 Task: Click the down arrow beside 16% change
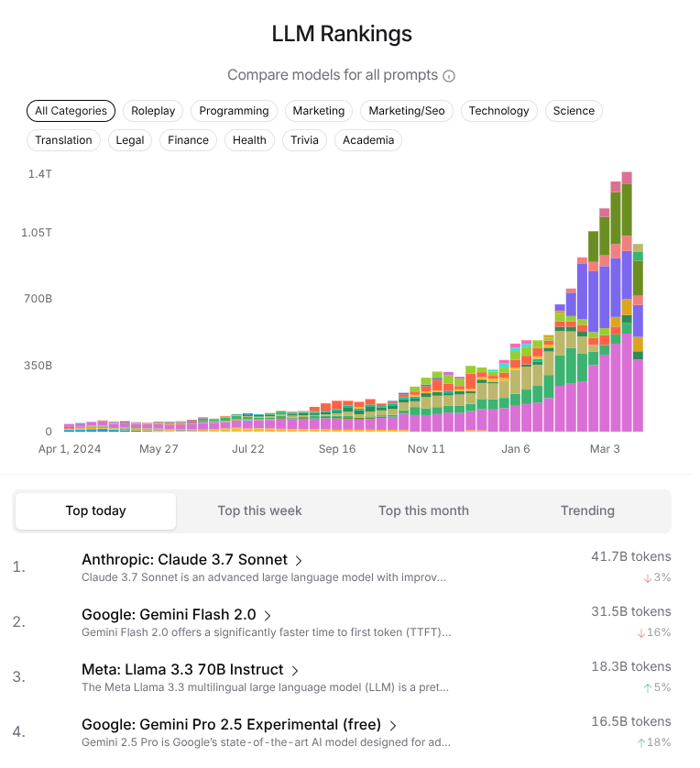click(x=640, y=632)
